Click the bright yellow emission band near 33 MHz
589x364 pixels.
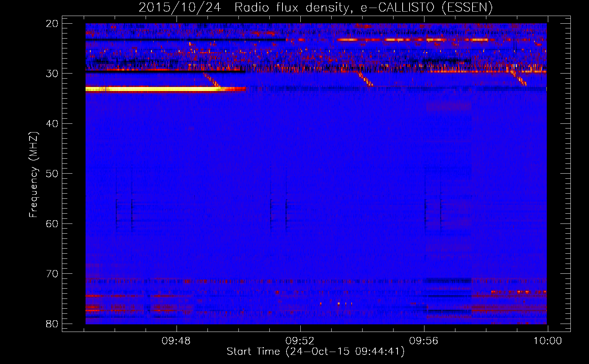pos(153,89)
